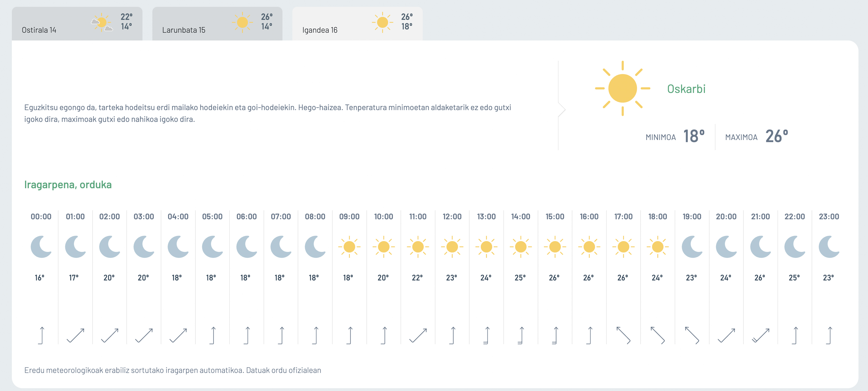This screenshot has width=868, height=391.
Task: Click the moon icon at 08:00
Action: pos(315,246)
